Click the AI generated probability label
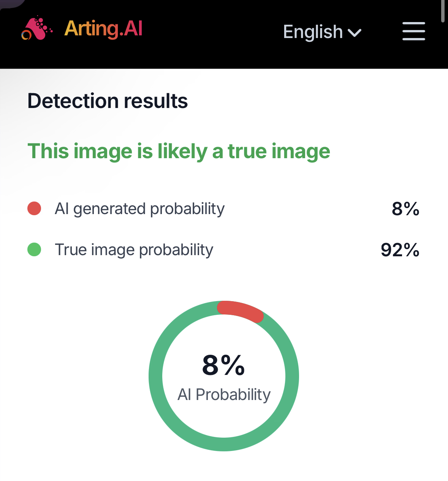Screen dimensions: 448x481 [139, 209]
